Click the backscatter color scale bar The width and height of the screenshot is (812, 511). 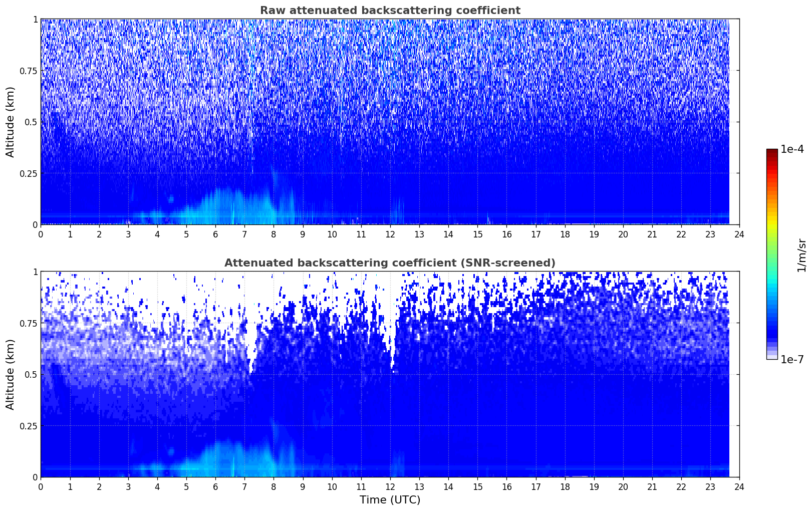pyautogui.click(x=772, y=254)
